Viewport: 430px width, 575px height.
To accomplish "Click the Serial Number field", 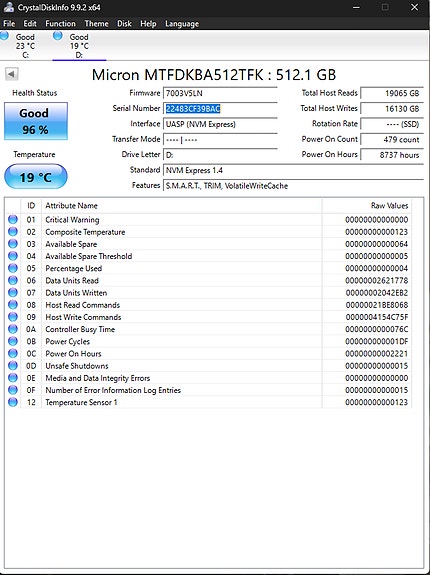I will (220, 109).
